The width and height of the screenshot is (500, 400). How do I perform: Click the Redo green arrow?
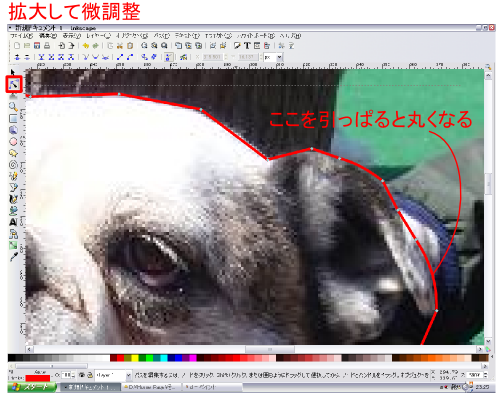coord(96,46)
